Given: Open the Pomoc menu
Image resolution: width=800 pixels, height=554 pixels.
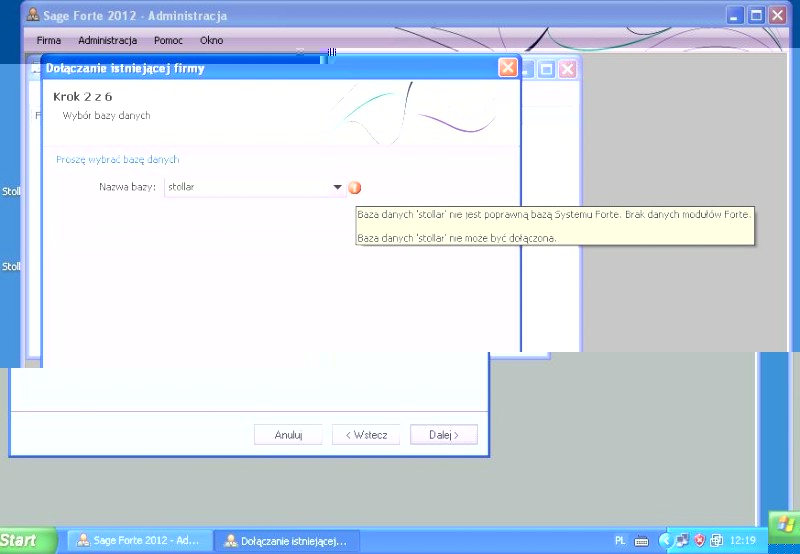Looking at the screenshot, I should pyautogui.click(x=168, y=40).
